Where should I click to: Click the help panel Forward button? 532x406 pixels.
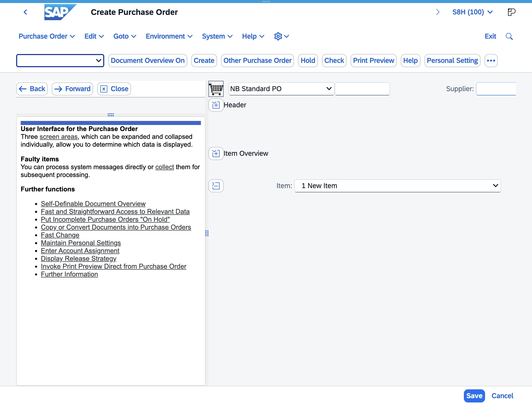(72, 89)
